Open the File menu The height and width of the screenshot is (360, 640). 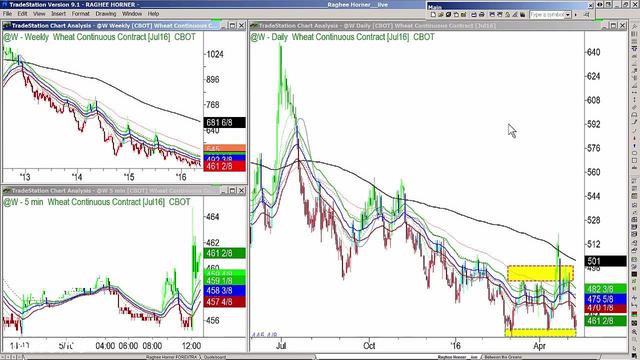tap(7, 13)
